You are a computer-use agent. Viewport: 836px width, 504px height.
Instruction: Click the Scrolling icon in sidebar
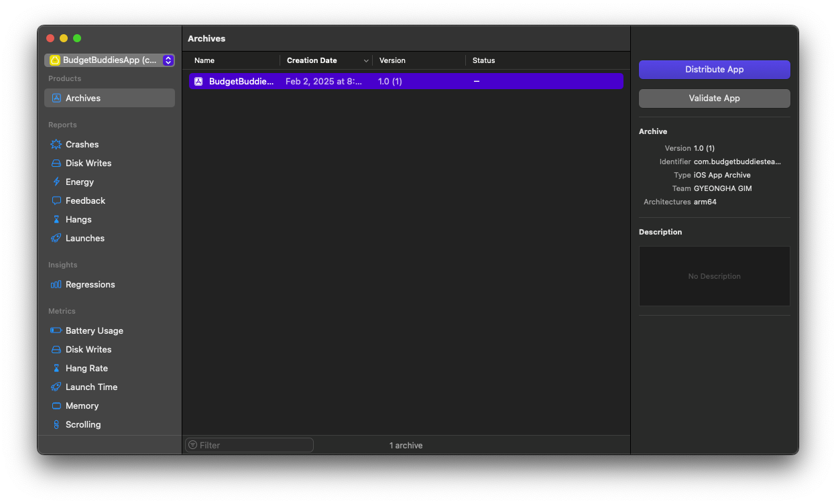56,424
